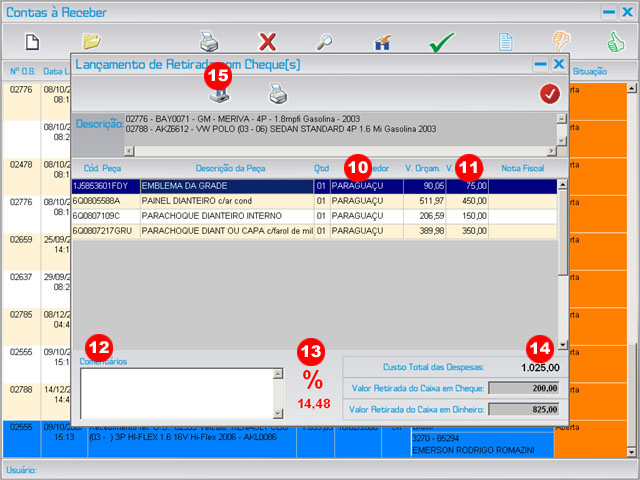Open the blue lined document icon
This screenshot has height=480, width=640.
[505, 42]
